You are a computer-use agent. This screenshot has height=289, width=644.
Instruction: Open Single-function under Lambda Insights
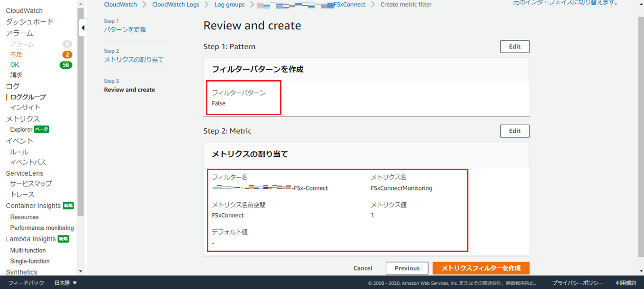tap(30, 261)
